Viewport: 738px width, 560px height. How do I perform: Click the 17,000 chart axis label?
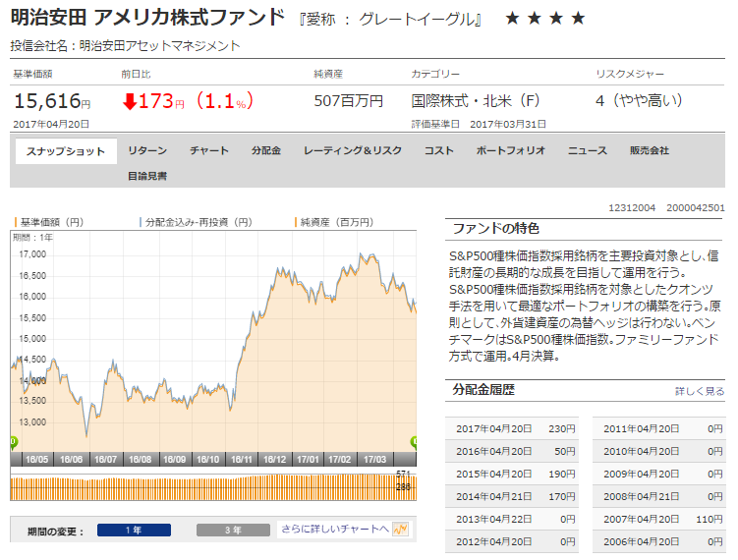tap(32, 254)
